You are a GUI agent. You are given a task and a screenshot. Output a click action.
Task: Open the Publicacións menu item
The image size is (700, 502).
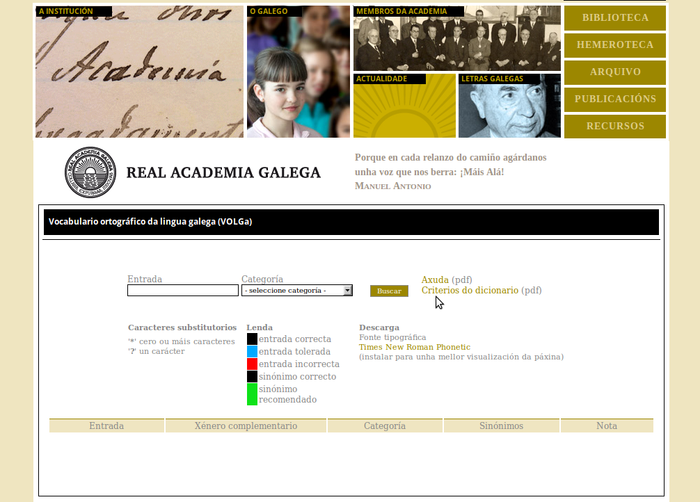(615, 99)
